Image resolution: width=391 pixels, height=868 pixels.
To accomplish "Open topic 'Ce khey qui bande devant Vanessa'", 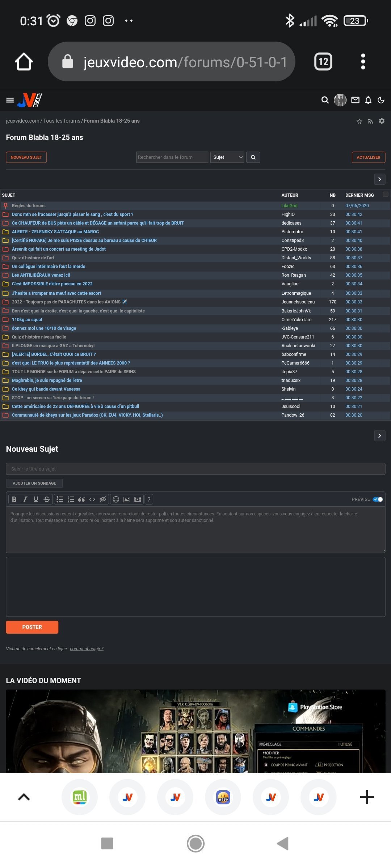I will pyautogui.click(x=46, y=389).
